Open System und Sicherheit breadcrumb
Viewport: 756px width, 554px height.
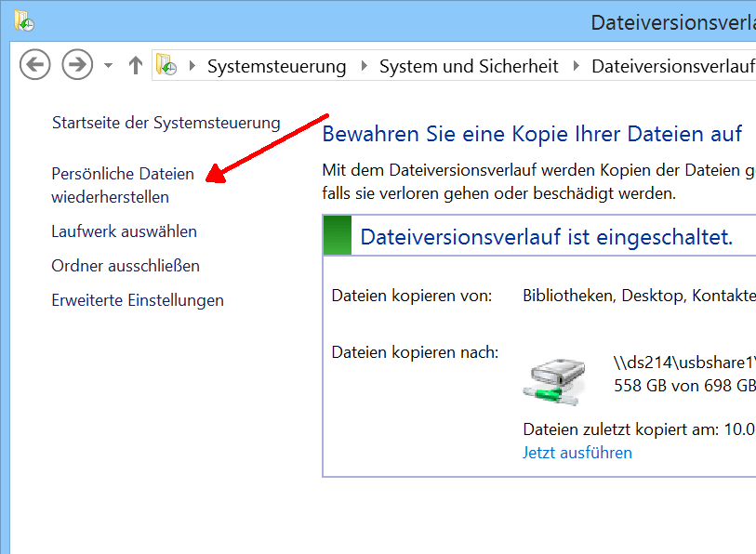(469, 67)
